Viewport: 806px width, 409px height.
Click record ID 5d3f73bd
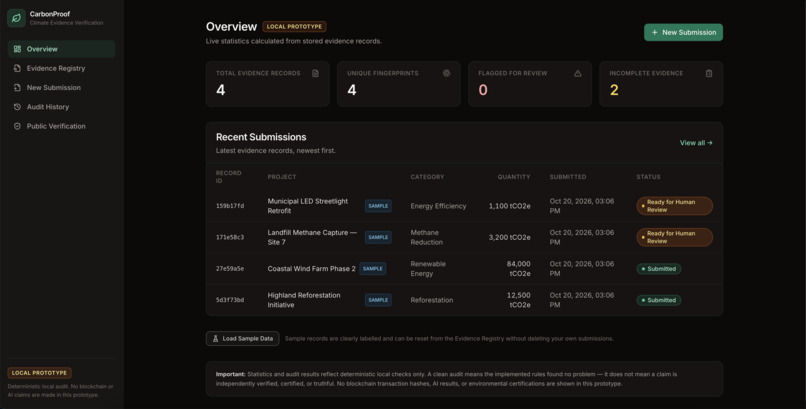point(230,300)
